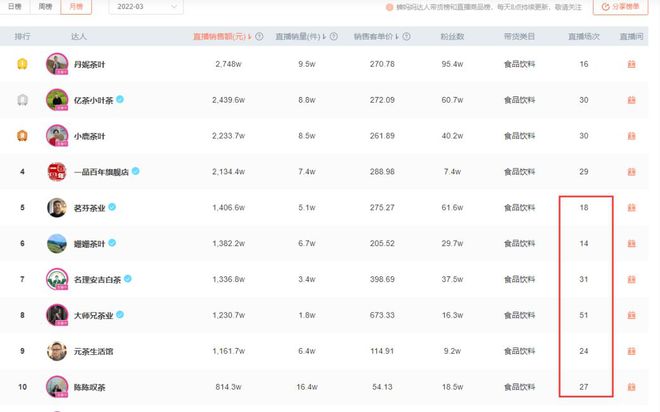Click the 1,406.6w sales value
Screen dimensions: 660x412
[x=229, y=207]
